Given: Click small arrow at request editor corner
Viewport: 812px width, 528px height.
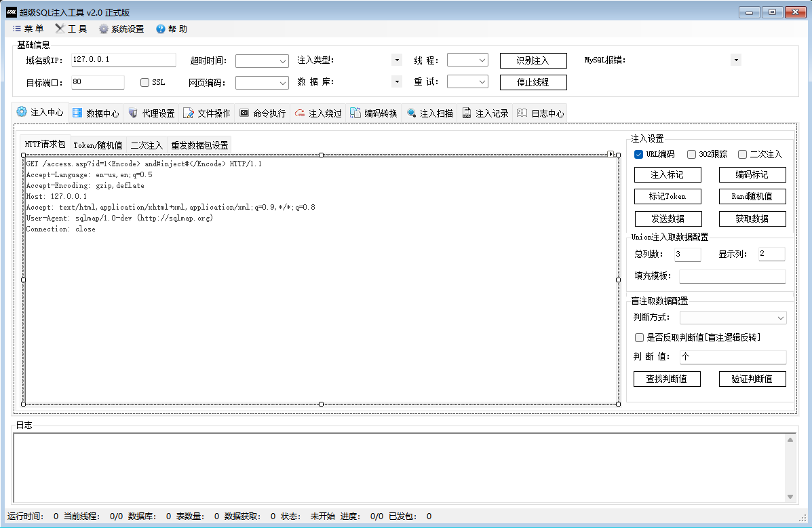Looking at the screenshot, I should pyautogui.click(x=611, y=154).
